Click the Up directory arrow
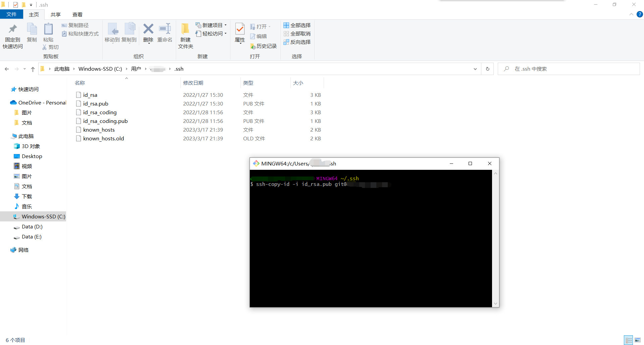644x345 pixels. [x=33, y=69]
